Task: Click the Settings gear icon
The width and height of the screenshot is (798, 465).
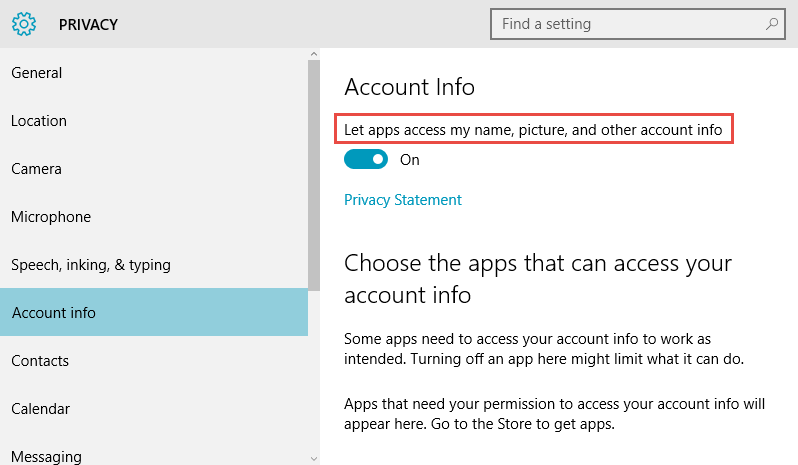Action: tap(24, 24)
